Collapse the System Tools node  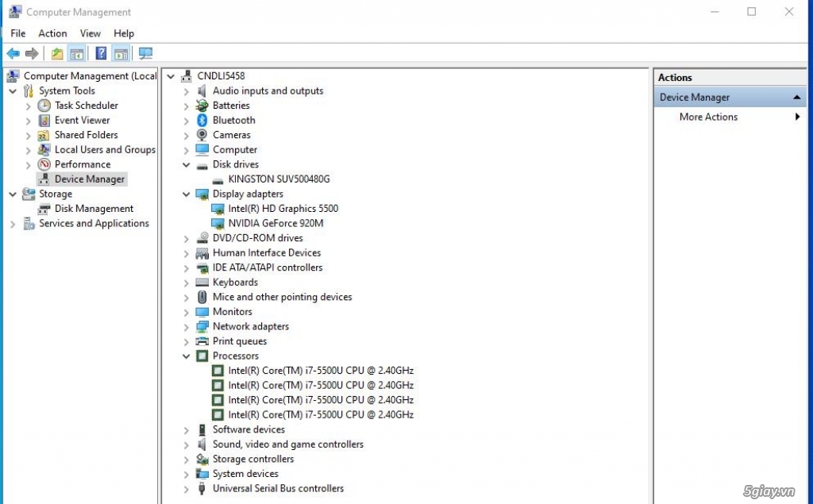13,91
